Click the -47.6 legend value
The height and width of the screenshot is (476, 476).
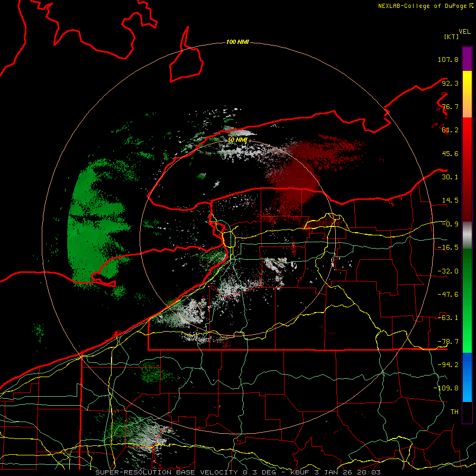pyautogui.click(x=448, y=295)
